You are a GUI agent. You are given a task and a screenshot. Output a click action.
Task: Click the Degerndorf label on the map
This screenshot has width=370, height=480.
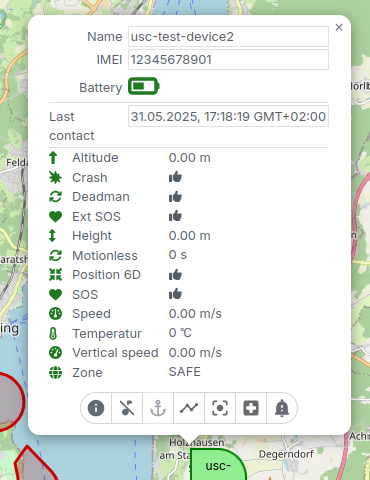coord(286,454)
